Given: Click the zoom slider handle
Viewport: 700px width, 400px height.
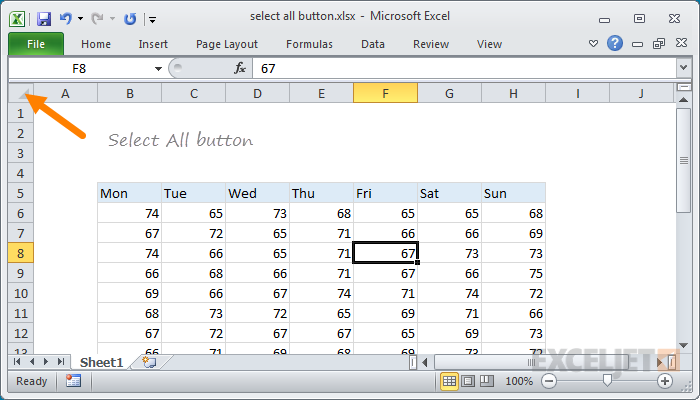Looking at the screenshot, I should pyautogui.click(x=607, y=381).
